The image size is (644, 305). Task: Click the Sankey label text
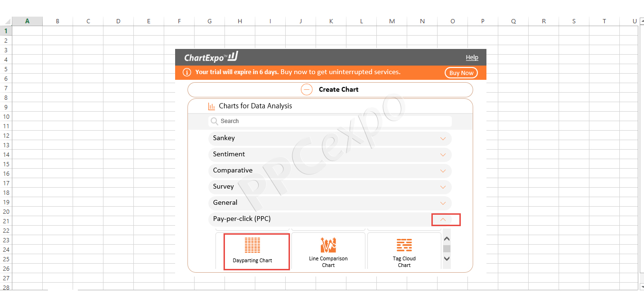[224, 138]
